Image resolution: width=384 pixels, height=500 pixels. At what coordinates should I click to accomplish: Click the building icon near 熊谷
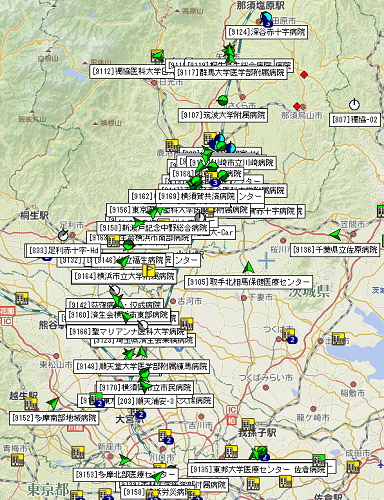(21, 298)
